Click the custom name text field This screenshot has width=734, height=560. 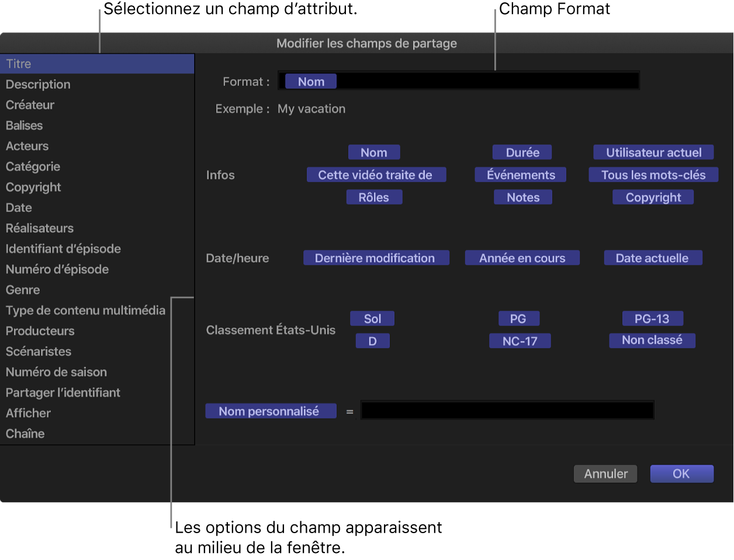point(507,410)
